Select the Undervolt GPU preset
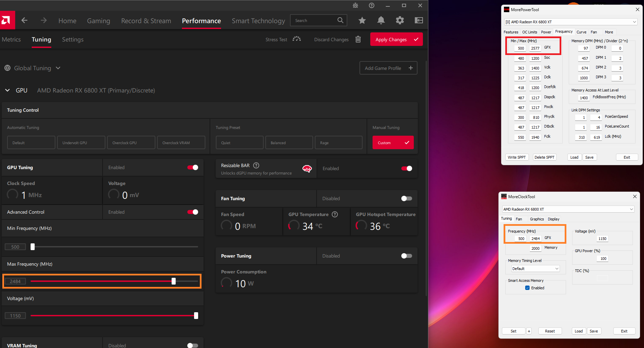 [x=81, y=142]
